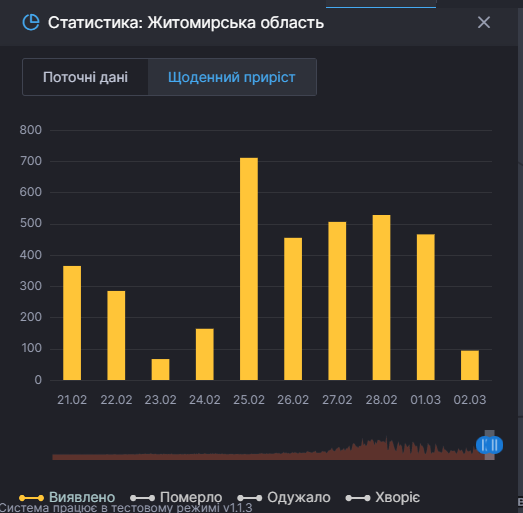Click the 02.03 date axis label
This screenshot has width=523, height=513.
click(x=470, y=400)
